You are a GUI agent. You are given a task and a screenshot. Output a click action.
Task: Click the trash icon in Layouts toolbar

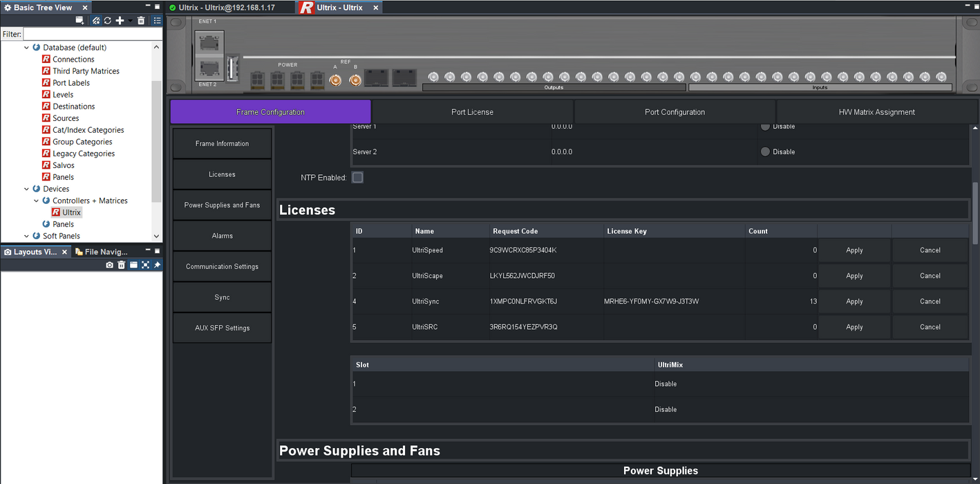121,265
